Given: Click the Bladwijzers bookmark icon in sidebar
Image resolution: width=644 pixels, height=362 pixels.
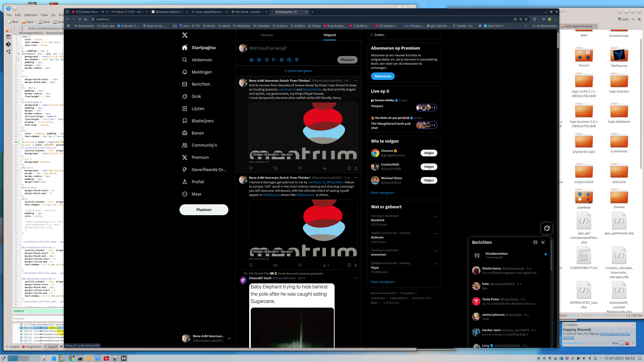Looking at the screenshot, I should pos(185,121).
